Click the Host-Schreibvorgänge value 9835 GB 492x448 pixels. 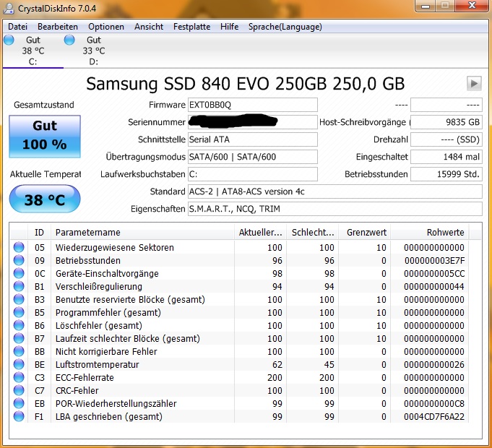pos(446,122)
